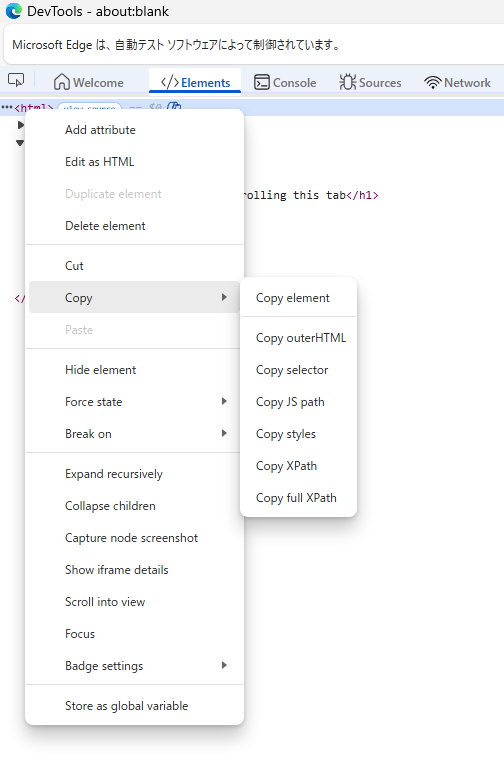This screenshot has width=504, height=771.
Task: Click the Elements tab code icon
Action: click(x=170, y=82)
